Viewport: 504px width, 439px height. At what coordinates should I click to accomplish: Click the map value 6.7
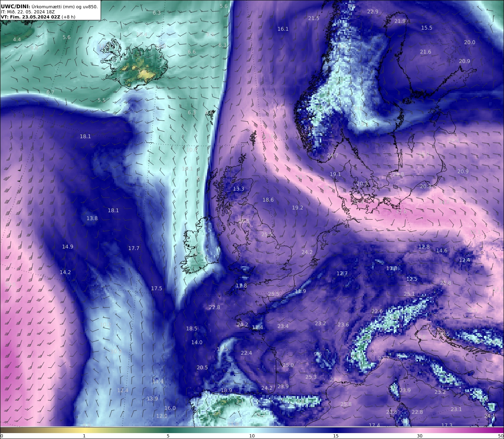pyautogui.click(x=50, y=93)
